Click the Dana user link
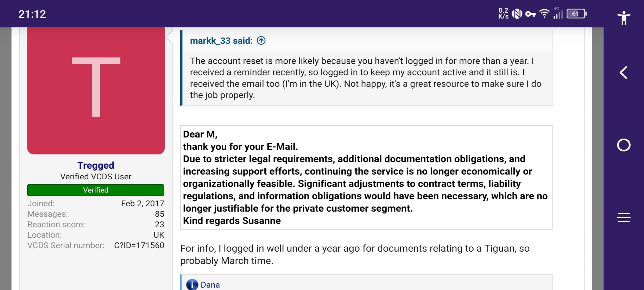Screen dimensions: 644x290 [x=210, y=285]
